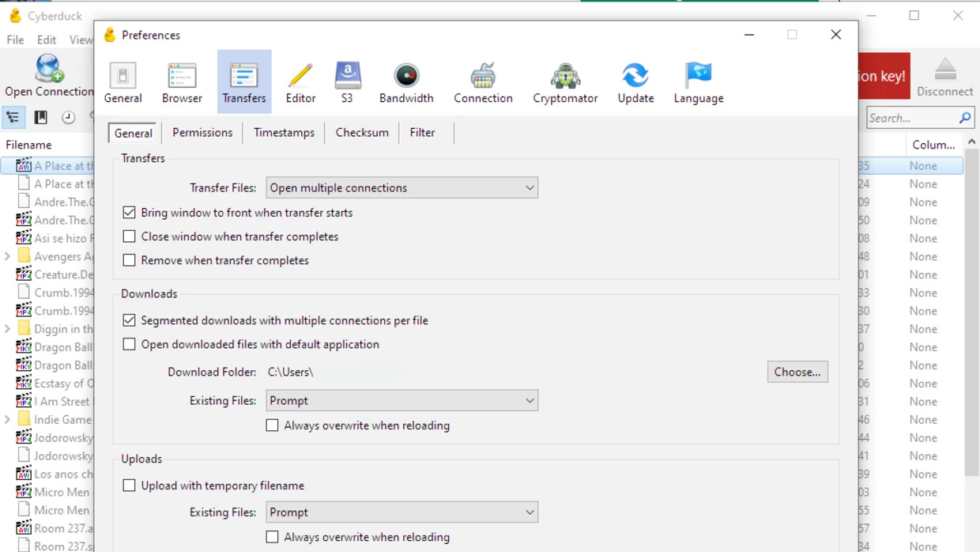Enable Close window when transfer completes
The height and width of the screenshot is (552, 980).
pyautogui.click(x=130, y=236)
